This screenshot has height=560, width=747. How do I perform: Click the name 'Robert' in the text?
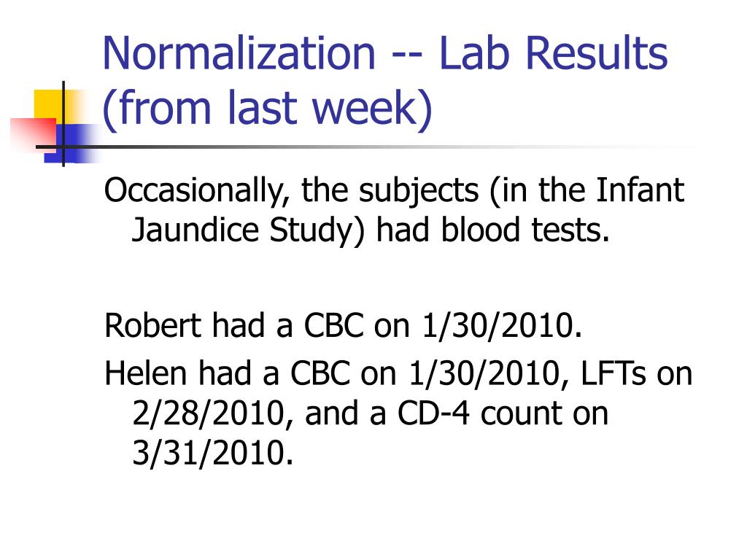tap(152, 326)
